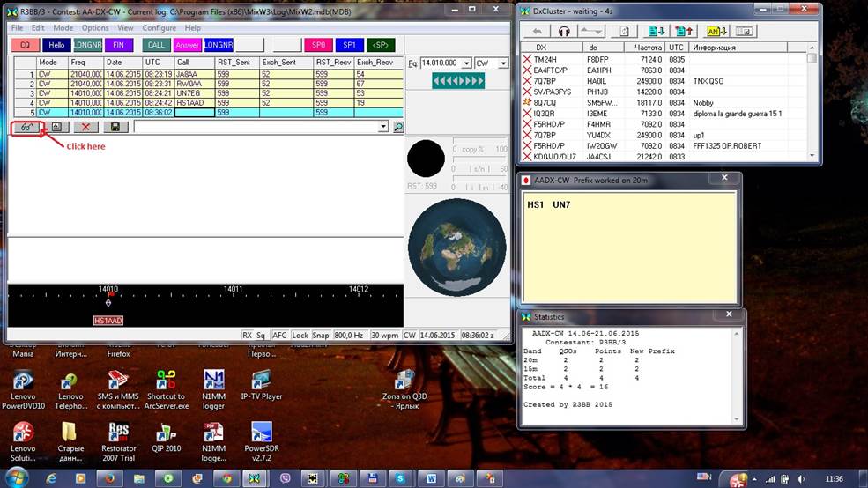The height and width of the screenshot is (488, 868).
Task: Click the green down-arrow list icon in DxCluster
Action: coord(655,31)
